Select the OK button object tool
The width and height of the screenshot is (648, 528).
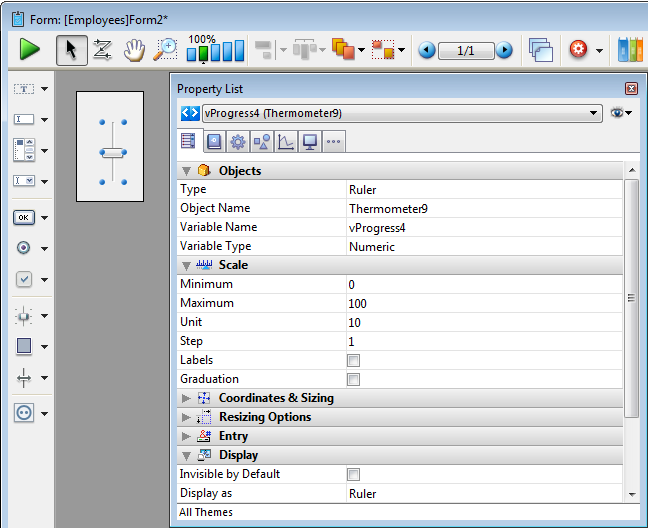[24, 217]
